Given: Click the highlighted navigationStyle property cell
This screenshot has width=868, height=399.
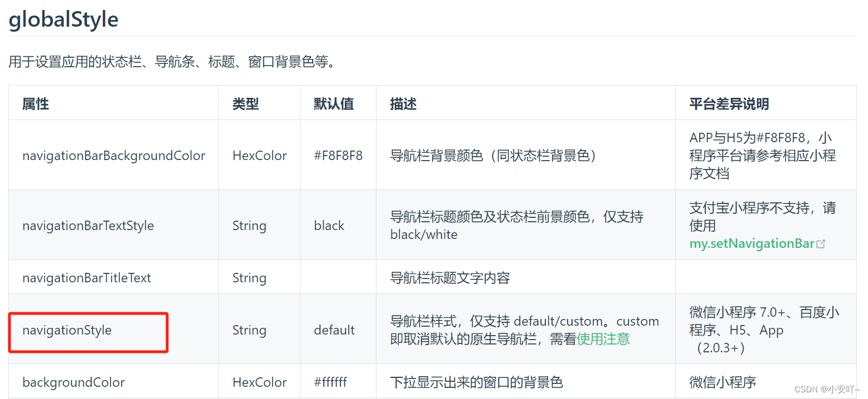Looking at the screenshot, I should pos(67,330).
